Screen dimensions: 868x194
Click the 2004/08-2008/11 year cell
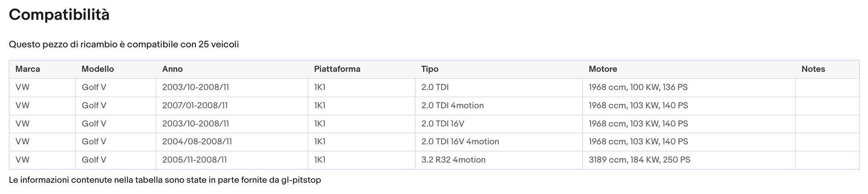click(x=231, y=142)
